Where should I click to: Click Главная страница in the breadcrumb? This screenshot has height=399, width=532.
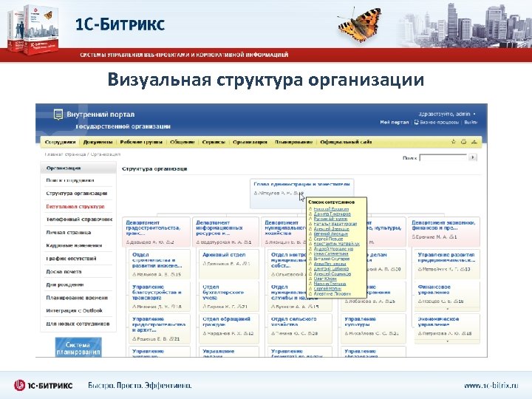pyautogui.click(x=65, y=154)
